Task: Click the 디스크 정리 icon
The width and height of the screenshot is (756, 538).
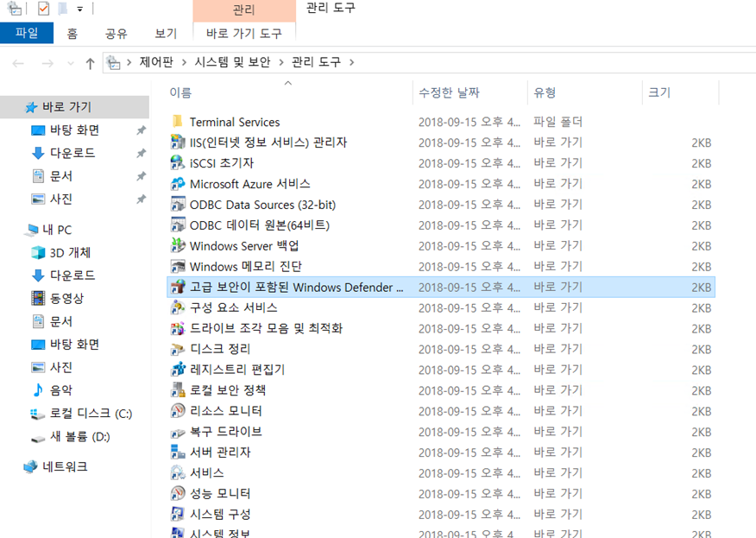Action: tap(178, 349)
